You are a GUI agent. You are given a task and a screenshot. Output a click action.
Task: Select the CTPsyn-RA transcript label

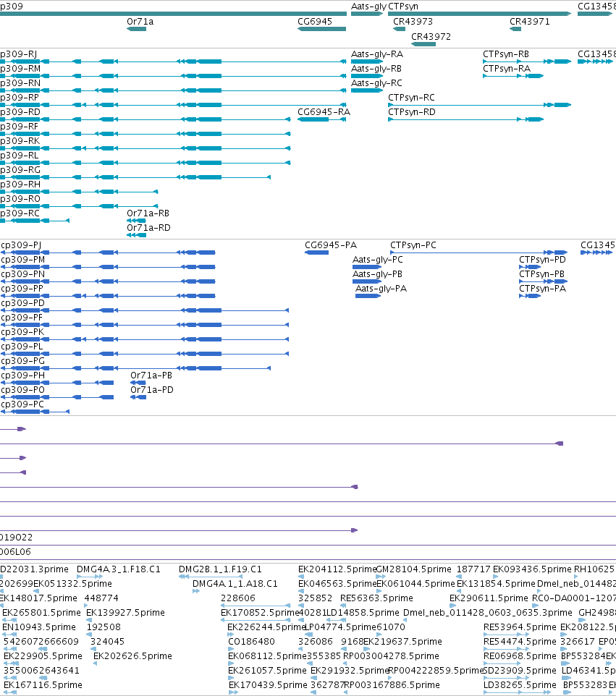(x=507, y=68)
